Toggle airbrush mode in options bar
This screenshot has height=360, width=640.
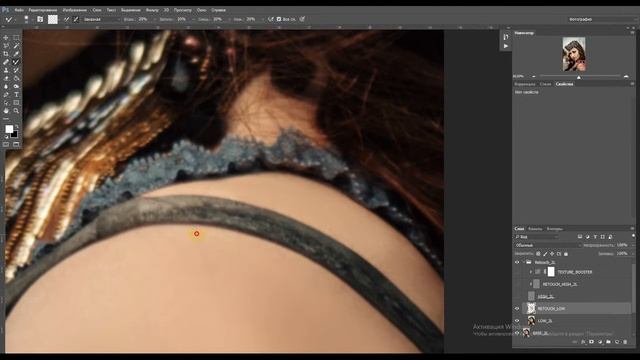[x=271, y=19]
